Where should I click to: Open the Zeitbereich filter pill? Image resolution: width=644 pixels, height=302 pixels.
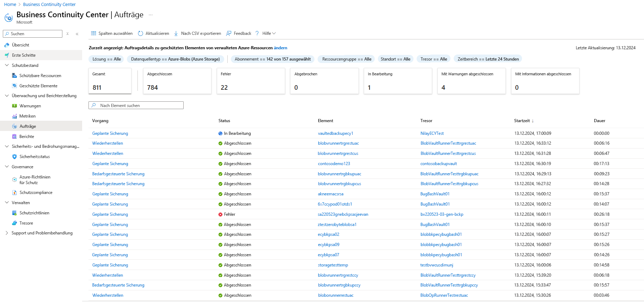click(488, 59)
